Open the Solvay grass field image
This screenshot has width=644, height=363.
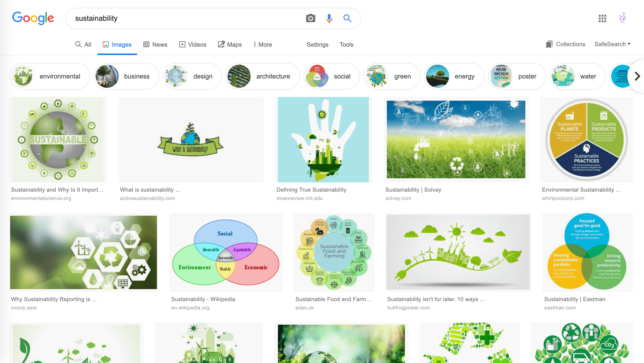456,140
